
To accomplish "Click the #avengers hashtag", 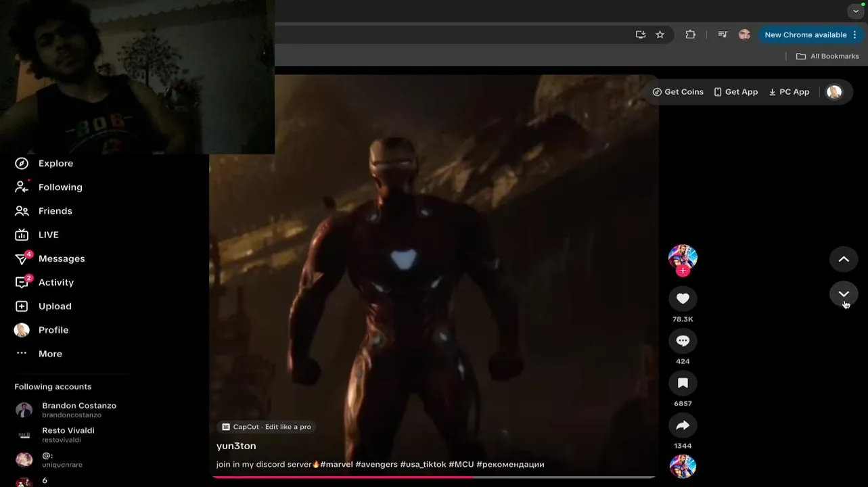I will (x=376, y=465).
